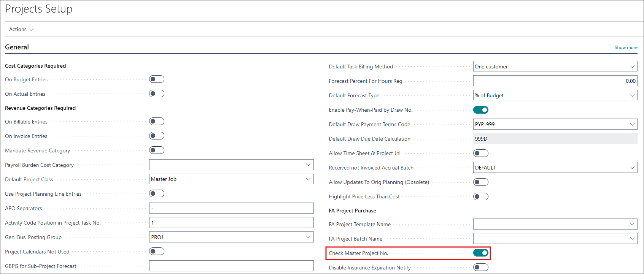Toggle On Budget Entries switch
Viewport: 644px width, 274px height.
[x=157, y=79]
